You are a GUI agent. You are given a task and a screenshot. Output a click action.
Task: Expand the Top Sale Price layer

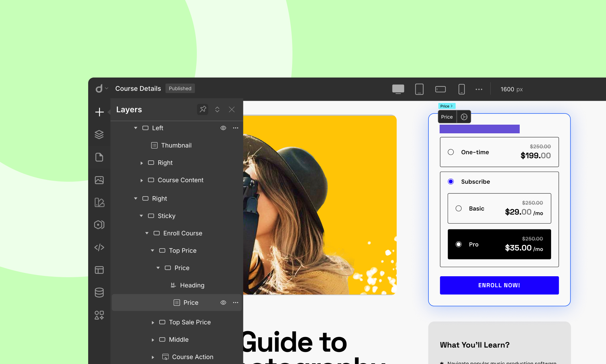(x=153, y=323)
